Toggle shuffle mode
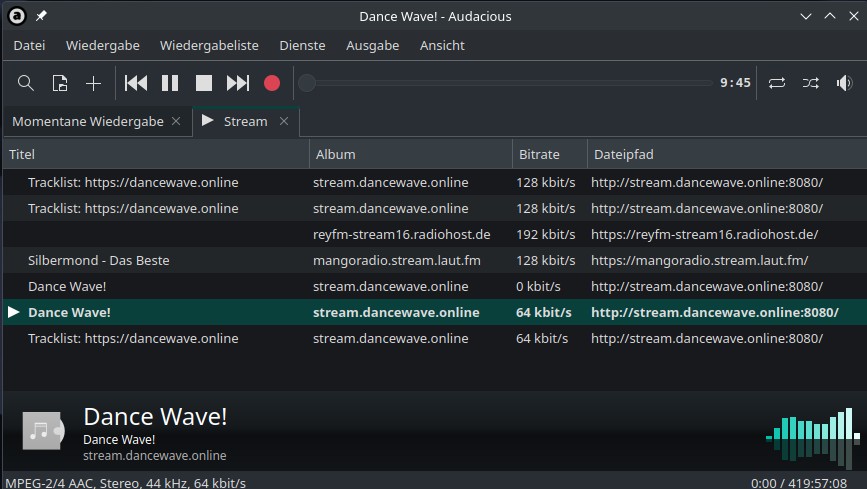The width and height of the screenshot is (867, 489). (x=811, y=84)
